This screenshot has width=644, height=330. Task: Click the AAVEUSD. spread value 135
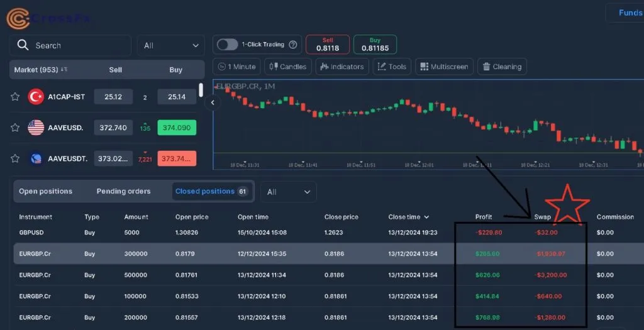(145, 128)
